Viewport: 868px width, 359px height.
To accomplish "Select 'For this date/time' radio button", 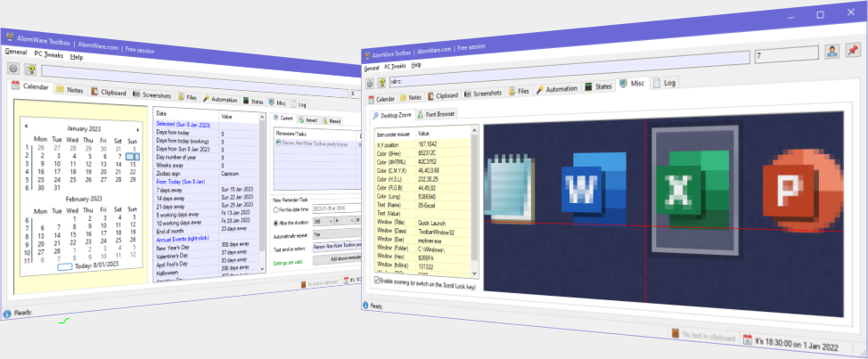I will [275, 209].
